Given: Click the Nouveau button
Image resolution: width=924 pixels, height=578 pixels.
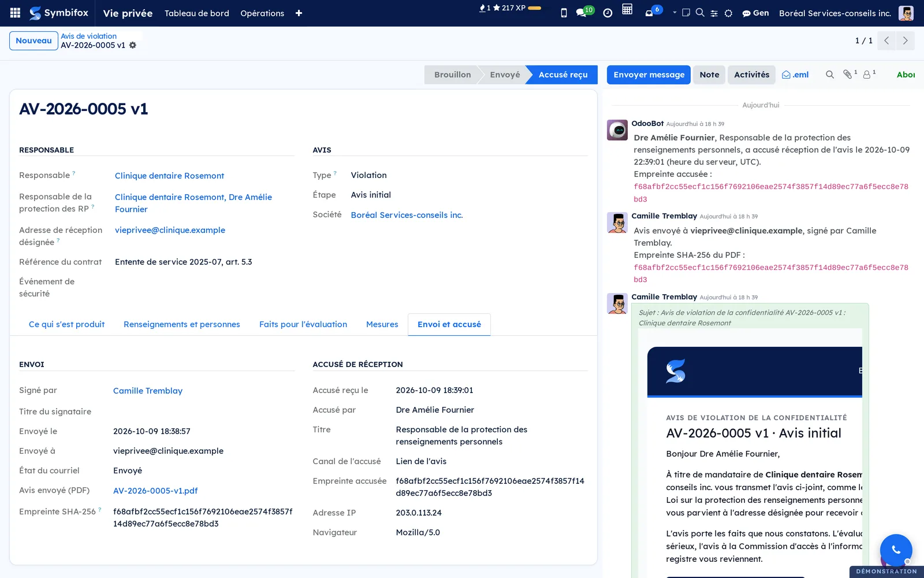Looking at the screenshot, I should pyautogui.click(x=33, y=40).
